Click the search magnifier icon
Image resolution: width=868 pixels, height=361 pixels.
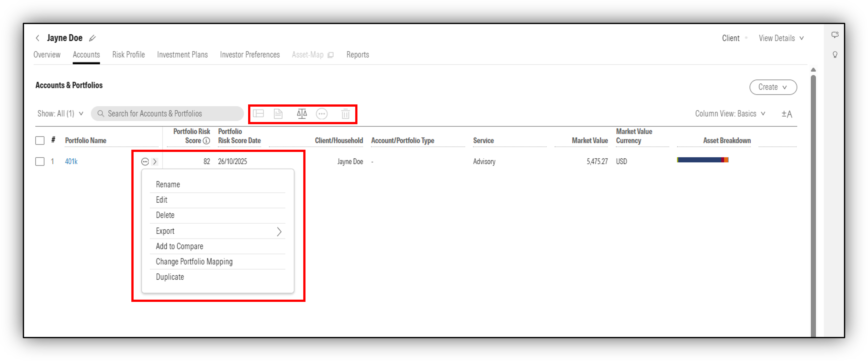point(100,114)
